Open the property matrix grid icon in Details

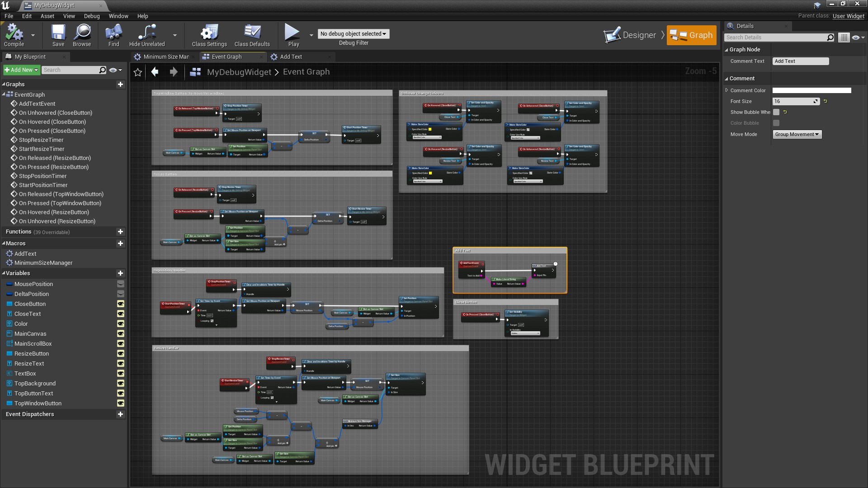click(x=844, y=38)
